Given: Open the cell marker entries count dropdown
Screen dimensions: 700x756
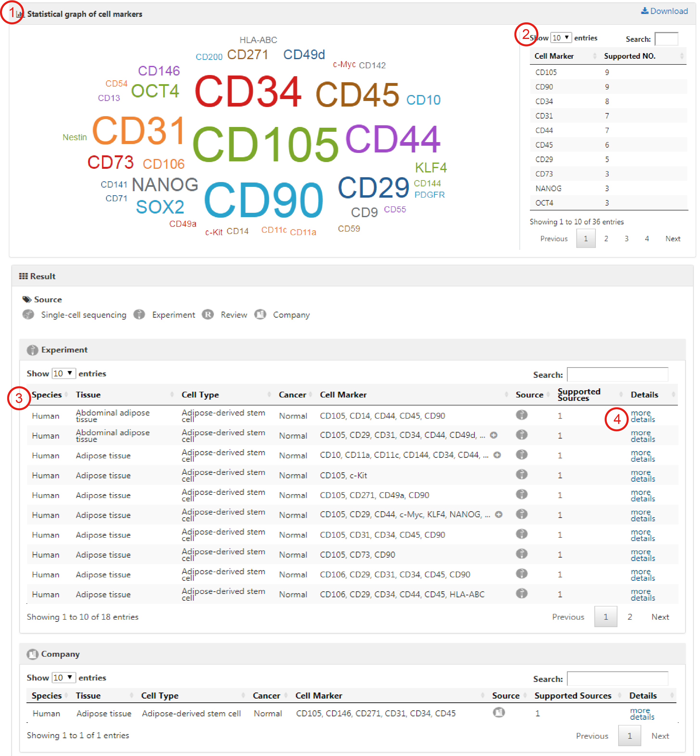Looking at the screenshot, I should tap(561, 38).
